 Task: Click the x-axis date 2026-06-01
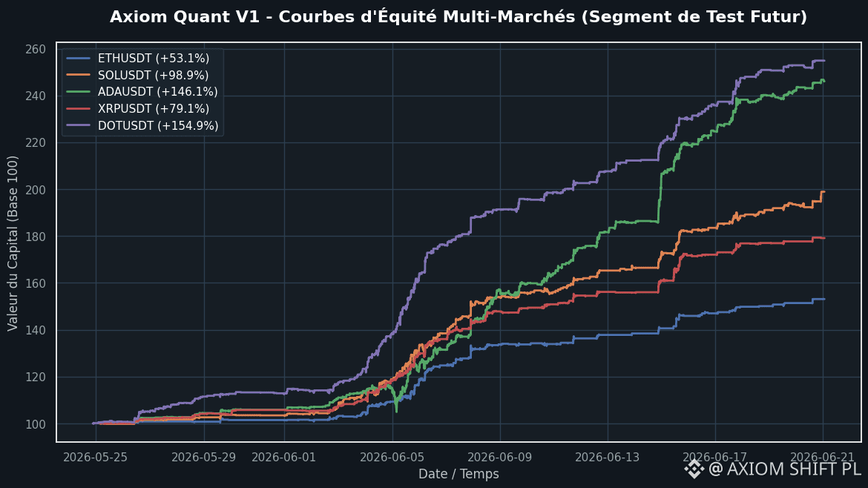click(x=284, y=457)
